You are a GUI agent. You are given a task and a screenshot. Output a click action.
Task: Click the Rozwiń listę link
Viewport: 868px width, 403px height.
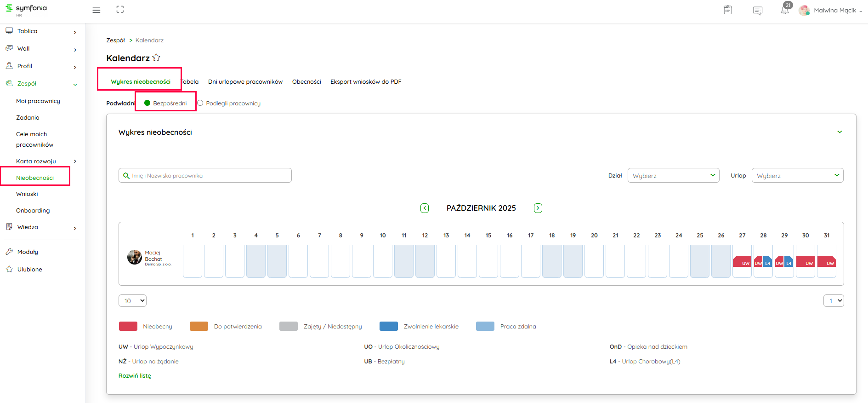pyautogui.click(x=135, y=376)
